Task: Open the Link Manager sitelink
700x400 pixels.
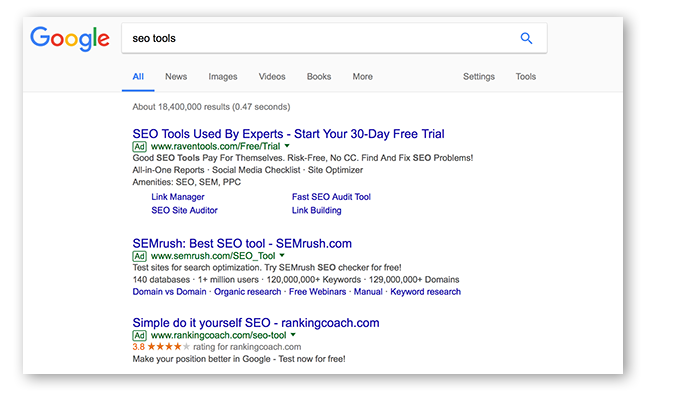Action: tap(178, 197)
